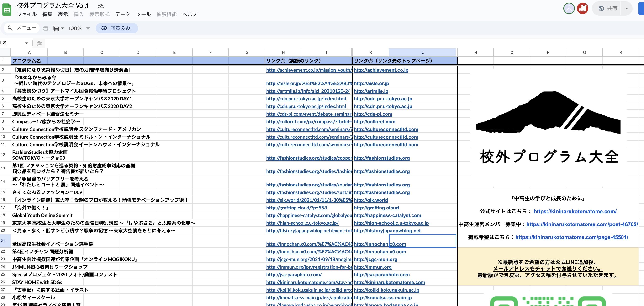Open the 拡張機能 menu
Screen dimensions: 644x306
click(x=167, y=14)
